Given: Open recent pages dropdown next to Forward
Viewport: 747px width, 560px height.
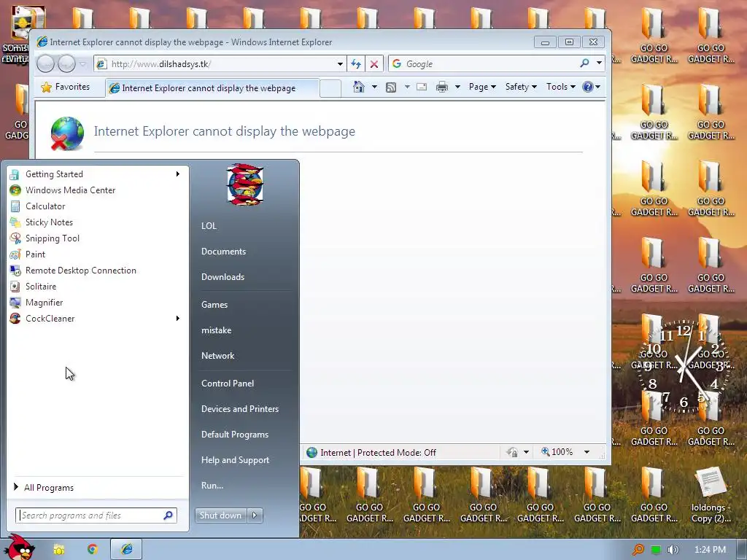Looking at the screenshot, I should pyautogui.click(x=83, y=64).
